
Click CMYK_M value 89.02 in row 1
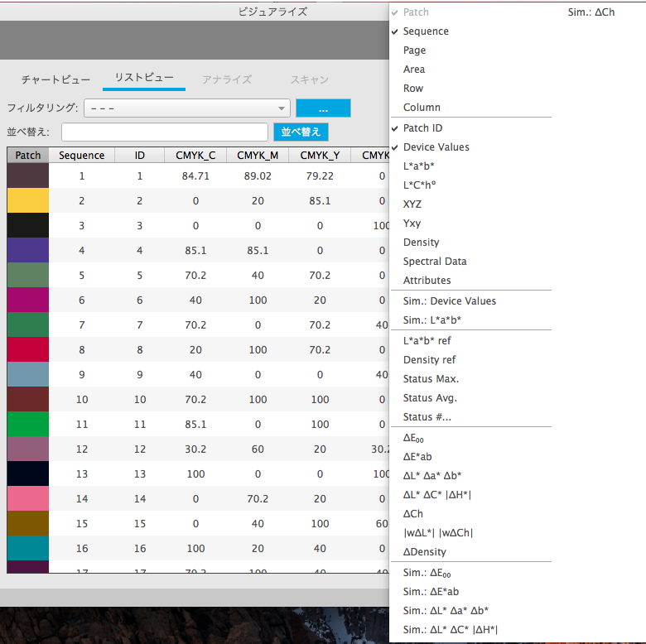[x=258, y=176]
